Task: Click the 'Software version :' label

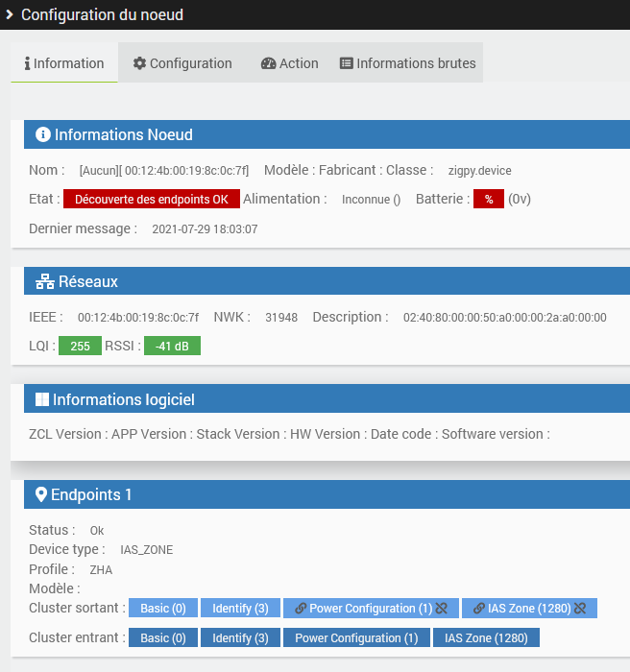Action: click(x=496, y=434)
